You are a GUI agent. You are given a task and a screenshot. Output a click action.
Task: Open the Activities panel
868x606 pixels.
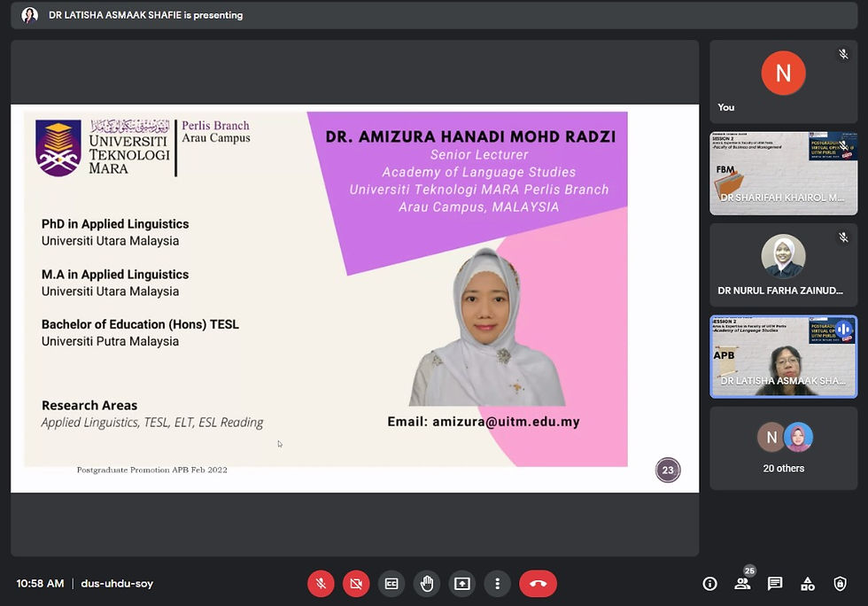coord(808,583)
